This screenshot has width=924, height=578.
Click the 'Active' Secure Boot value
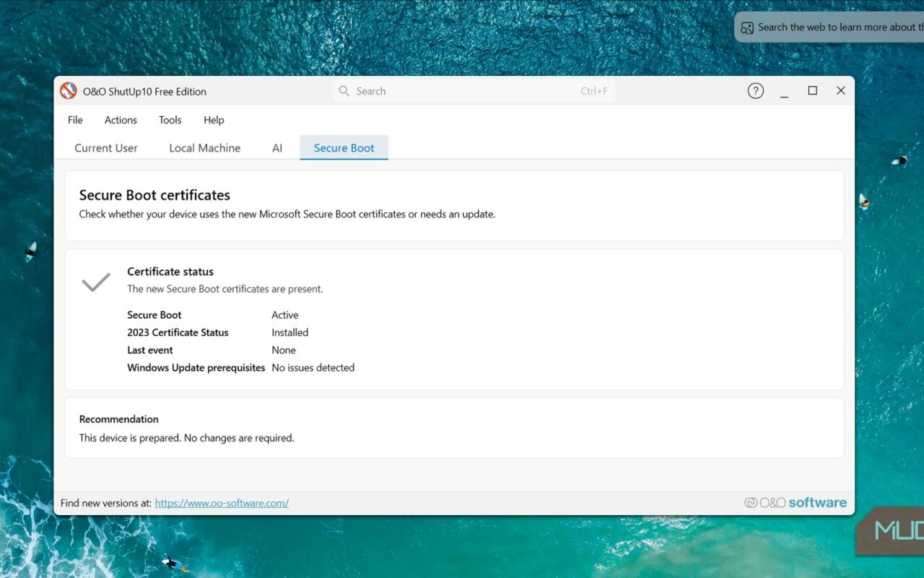pos(285,315)
